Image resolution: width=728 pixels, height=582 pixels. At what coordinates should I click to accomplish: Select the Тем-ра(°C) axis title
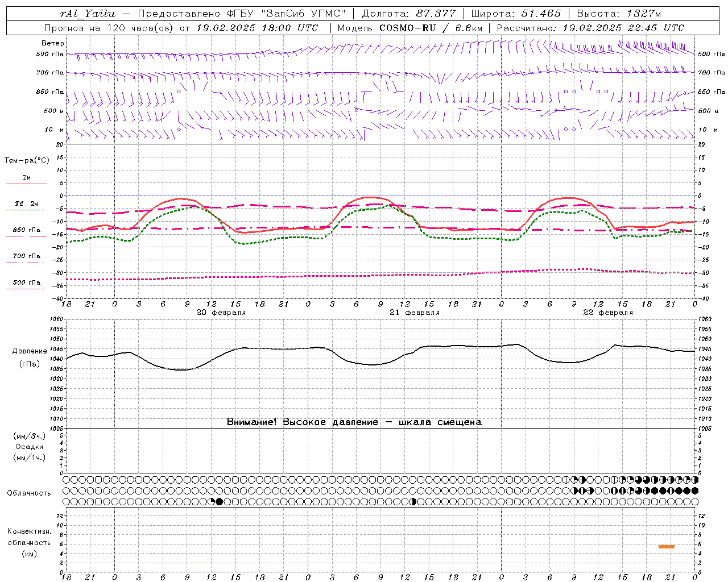[27, 161]
